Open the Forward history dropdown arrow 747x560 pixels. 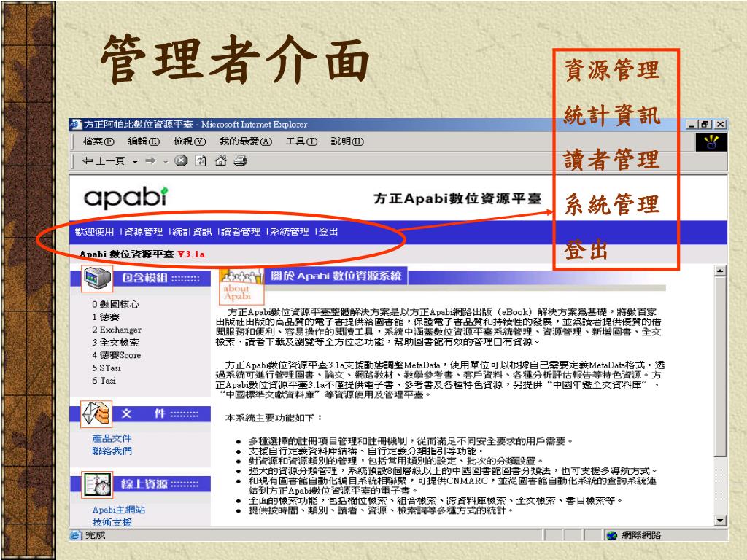tap(166, 162)
